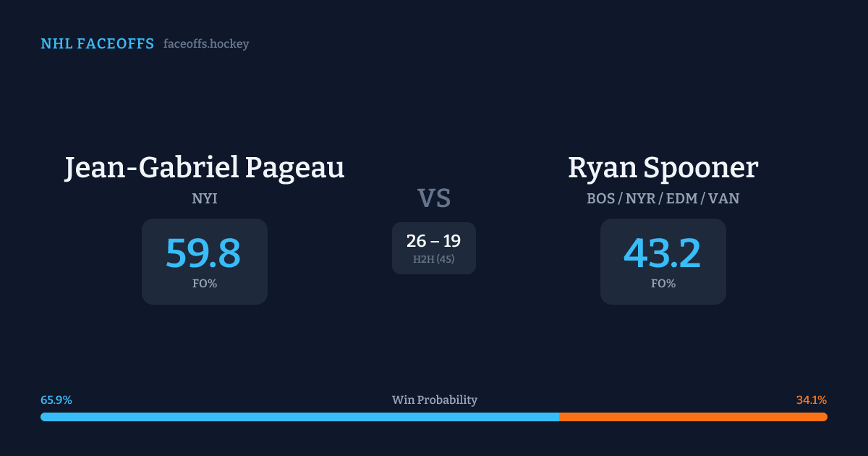Click the H2H (45) label

(x=434, y=259)
